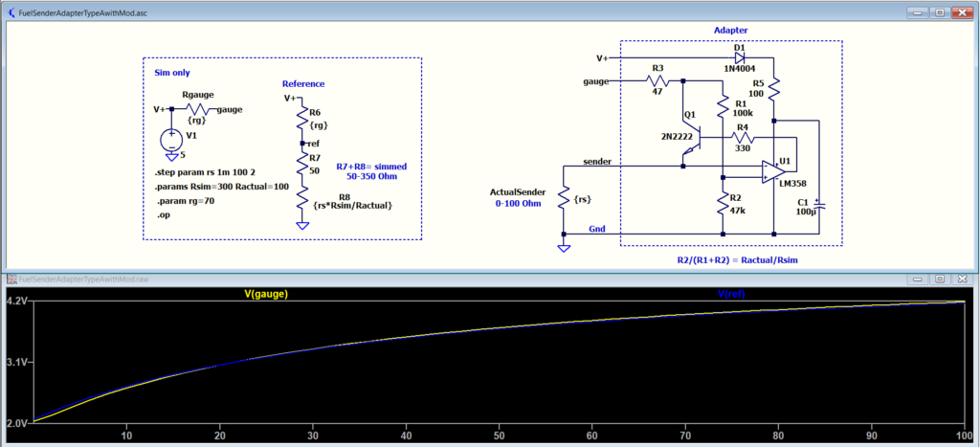Image resolution: width=980 pixels, height=447 pixels.
Task: Click the Adapter title comment
Action: pos(730,30)
